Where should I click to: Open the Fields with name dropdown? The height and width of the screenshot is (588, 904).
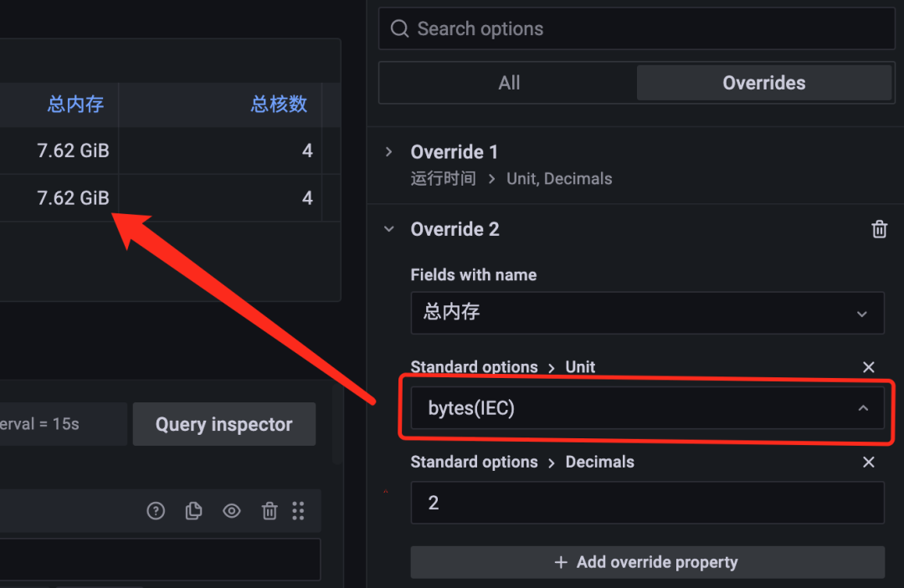pos(647,313)
